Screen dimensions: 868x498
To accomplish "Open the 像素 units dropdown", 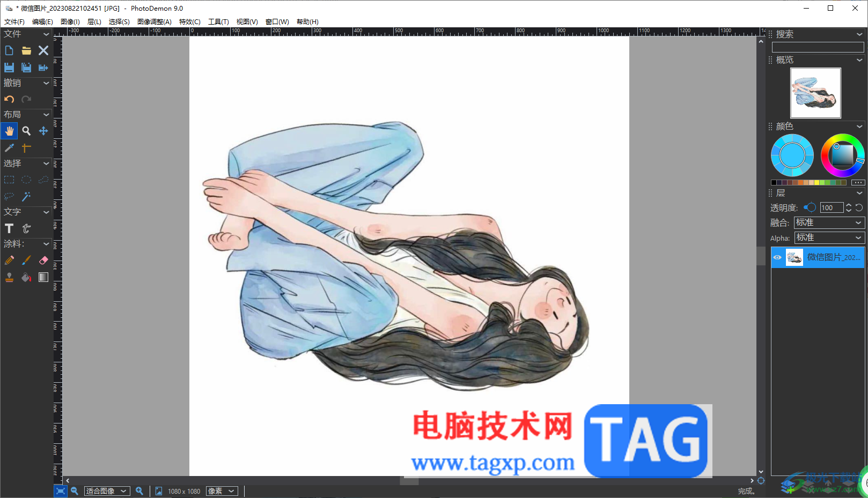I will [222, 491].
